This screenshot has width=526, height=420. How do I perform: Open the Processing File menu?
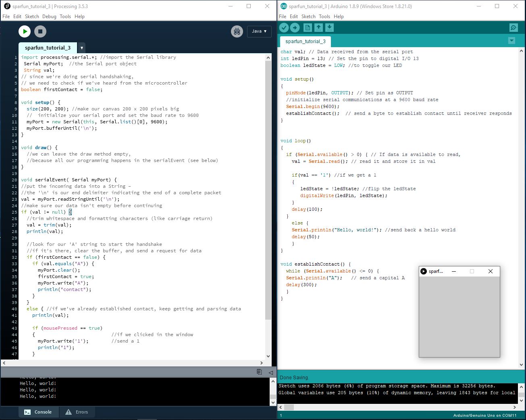coord(6,17)
